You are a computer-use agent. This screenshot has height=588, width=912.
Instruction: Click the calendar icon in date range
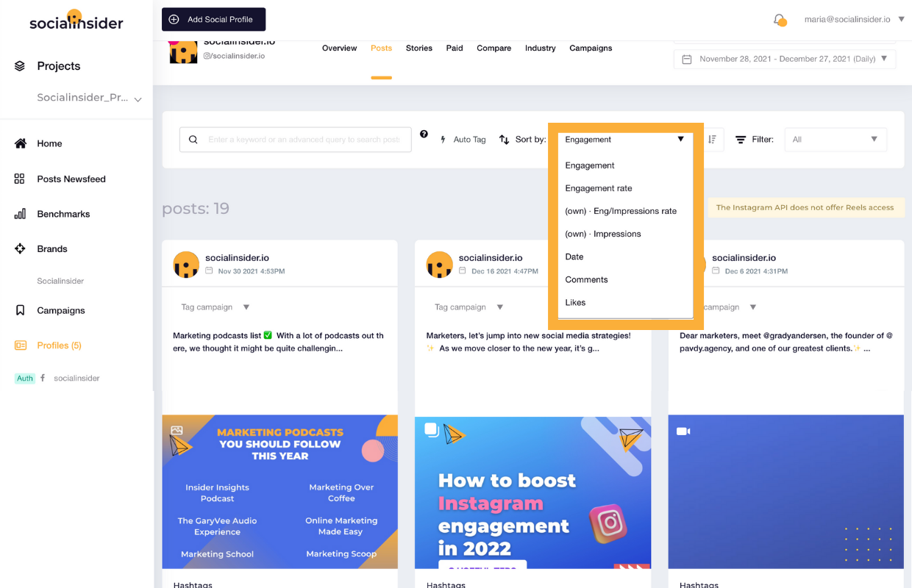(687, 59)
